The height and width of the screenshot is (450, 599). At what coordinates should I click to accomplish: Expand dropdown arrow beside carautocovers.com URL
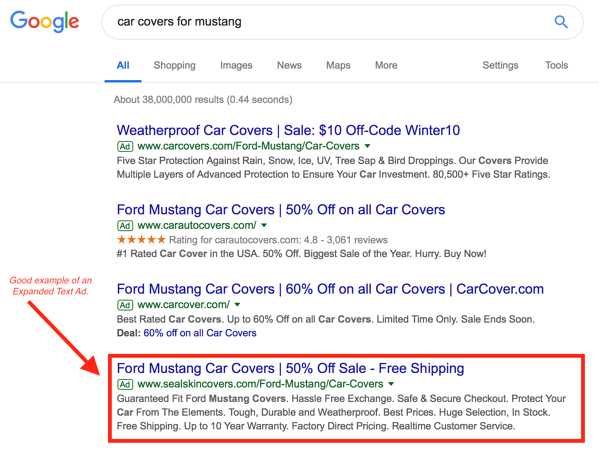pos(264,225)
